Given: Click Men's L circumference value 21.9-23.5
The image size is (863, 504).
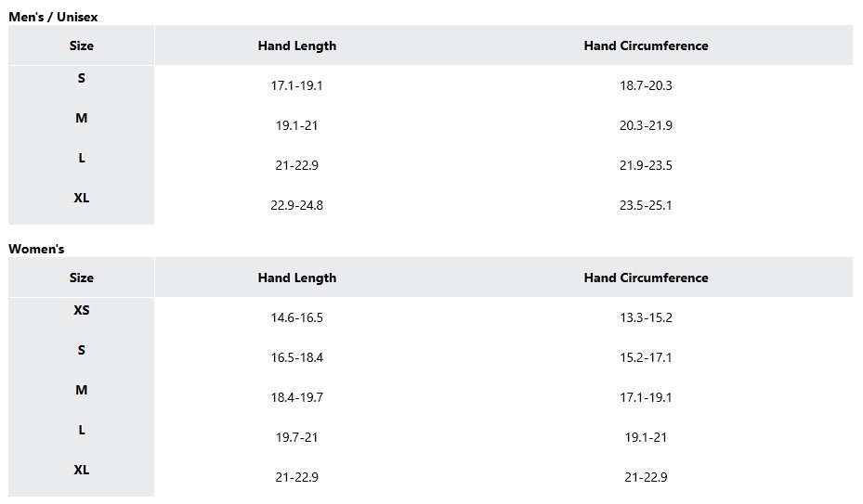Looking at the screenshot, I should tap(646, 165).
